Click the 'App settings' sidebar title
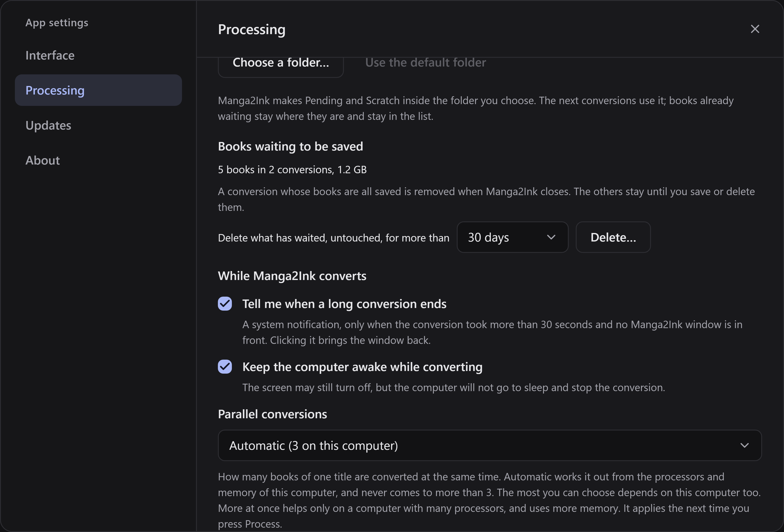 57,23
